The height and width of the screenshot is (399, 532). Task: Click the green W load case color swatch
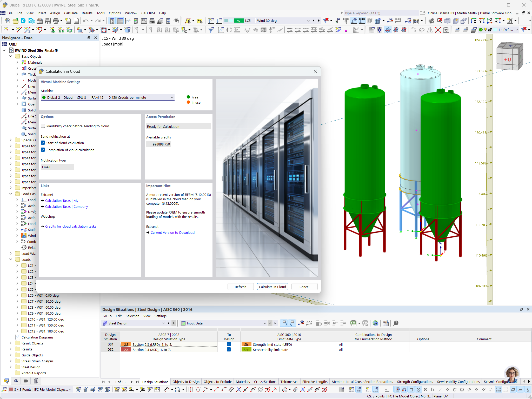238,21
